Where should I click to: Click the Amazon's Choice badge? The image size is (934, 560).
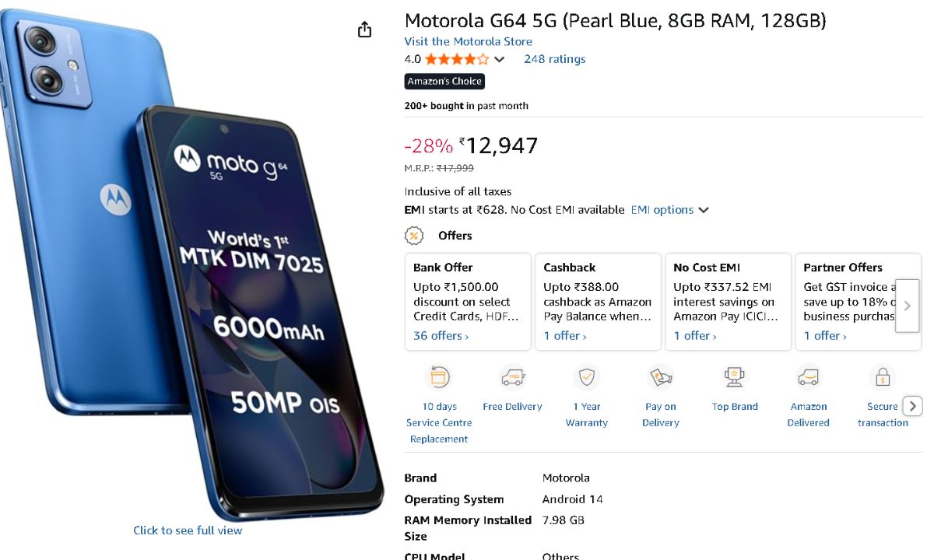pyautogui.click(x=444, y=82)
